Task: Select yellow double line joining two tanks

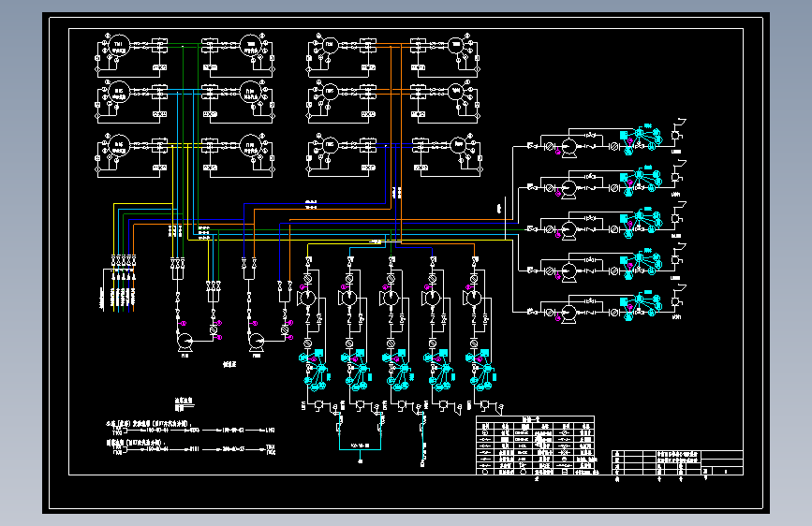Action: (185, 145)
